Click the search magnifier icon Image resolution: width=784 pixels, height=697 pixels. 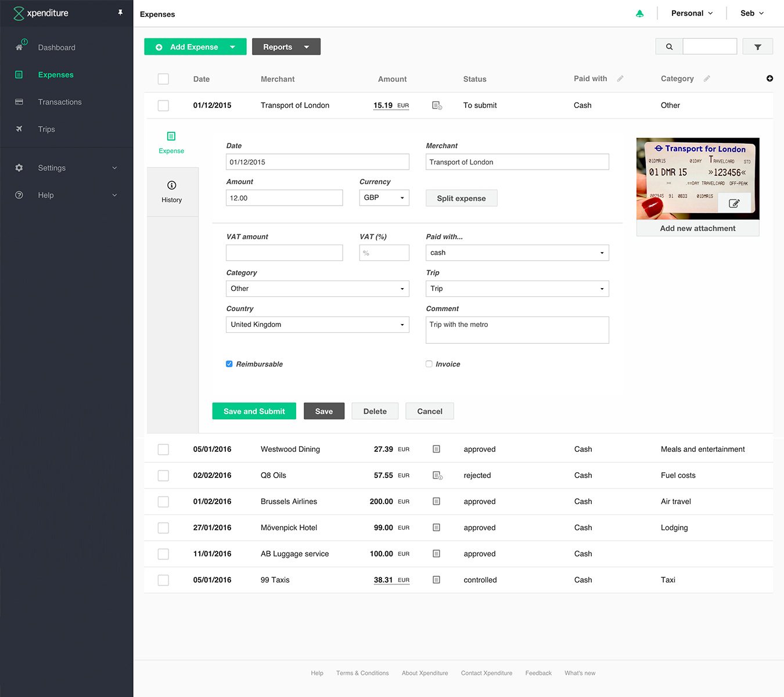(x=669, y=46)
